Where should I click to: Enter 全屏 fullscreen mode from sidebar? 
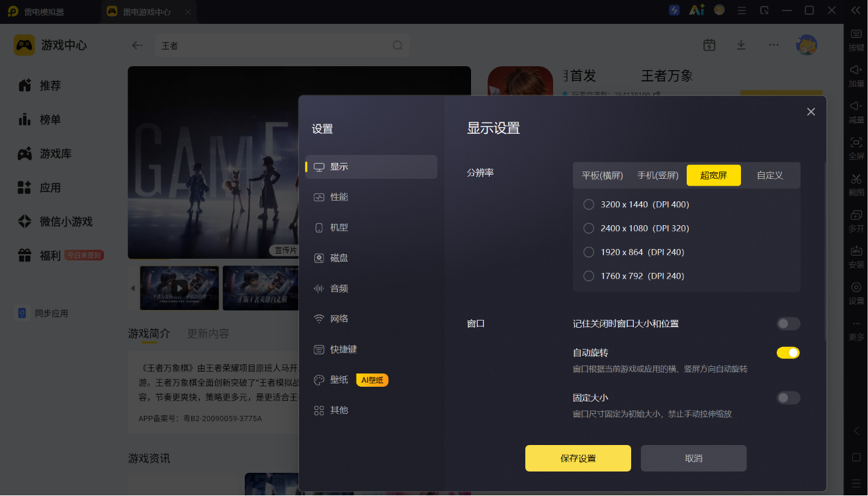pyautogui.click(x=856, y=148)
